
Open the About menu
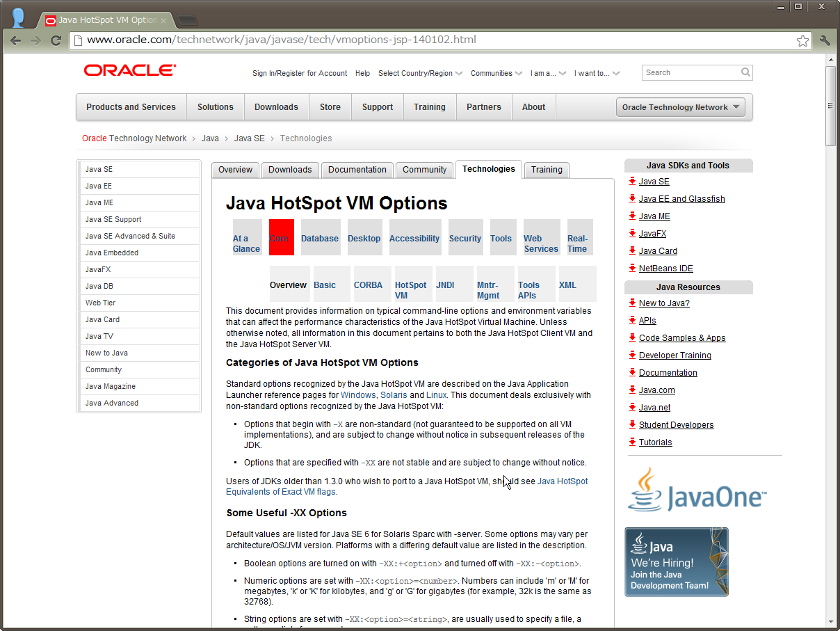point(534,107)
